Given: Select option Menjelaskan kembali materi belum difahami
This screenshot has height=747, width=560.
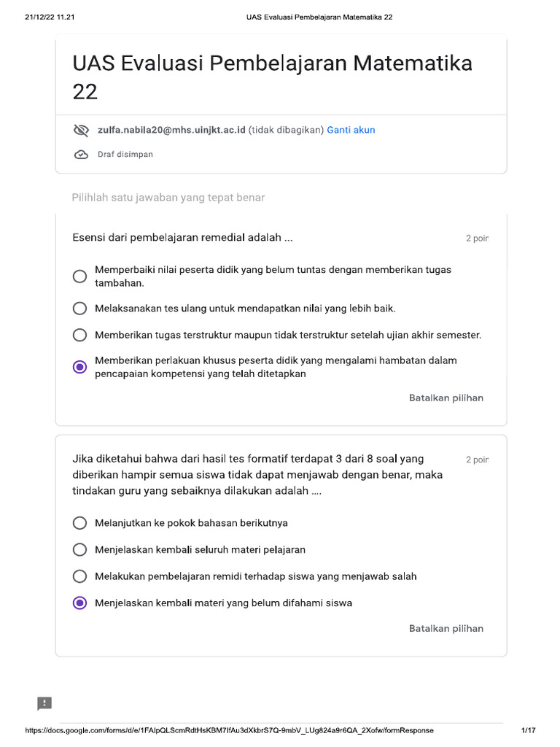Looking at the screenshot, I should click(x=80, y=603).
